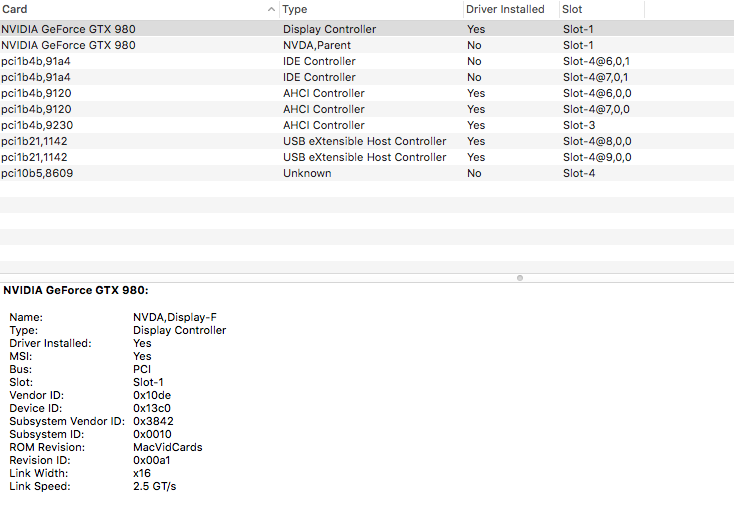Click the PCI bus value

(x=142, y=369)
